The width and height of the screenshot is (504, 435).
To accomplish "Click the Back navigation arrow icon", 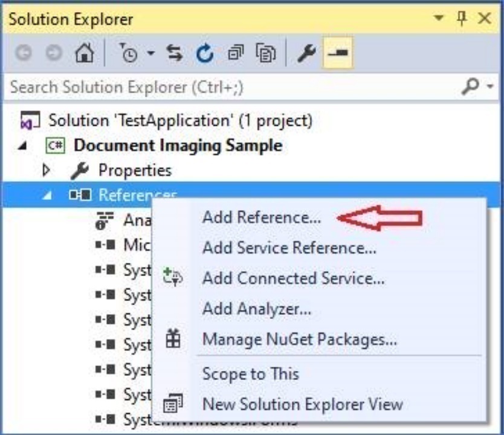I will [24, 54].
